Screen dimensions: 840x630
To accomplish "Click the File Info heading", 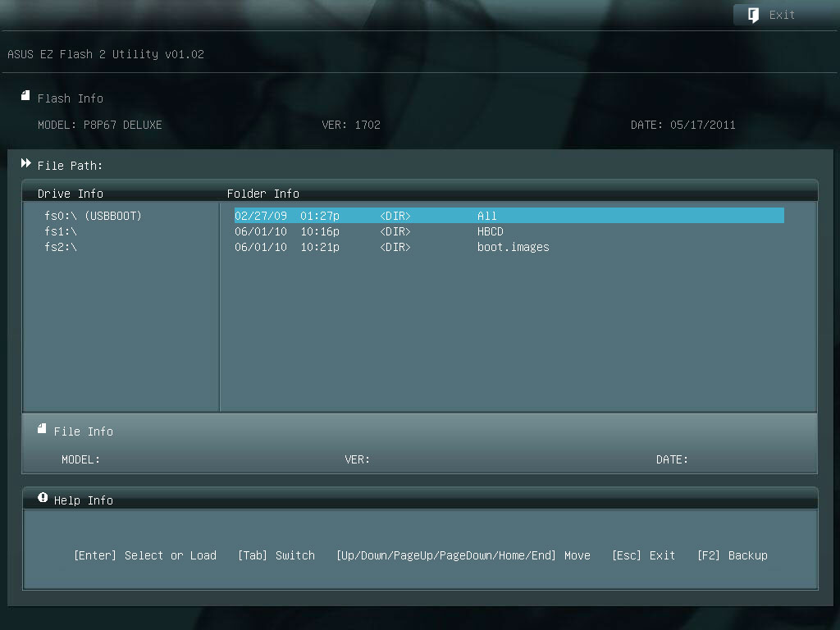I will (x=84, y=431).
